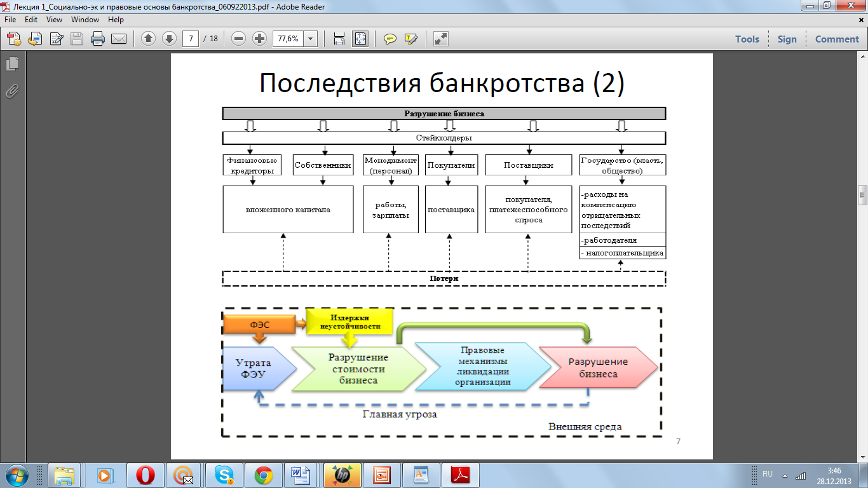This screenshot has height=488, width=868.
Task: Toggle scrolling fit-to-width mode
Action: 339,39
